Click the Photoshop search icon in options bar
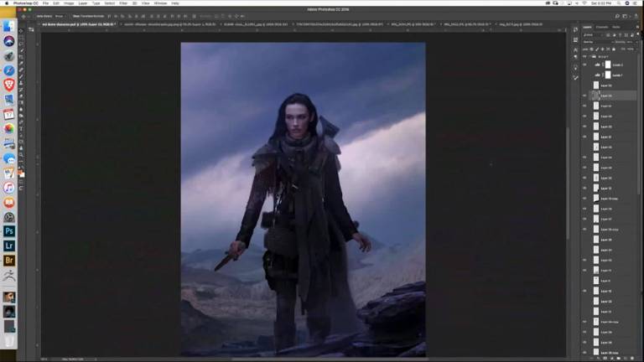 point(617,16)
